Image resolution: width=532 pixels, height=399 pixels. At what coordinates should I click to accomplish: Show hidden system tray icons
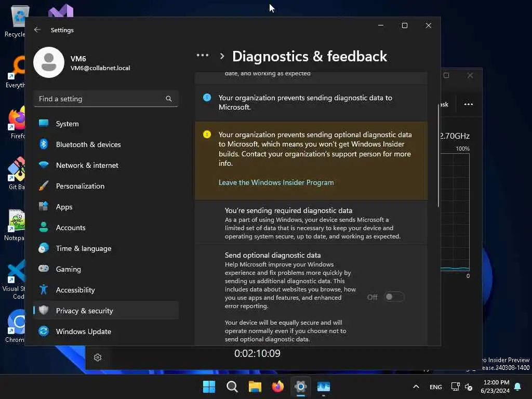tap(416, 387)
